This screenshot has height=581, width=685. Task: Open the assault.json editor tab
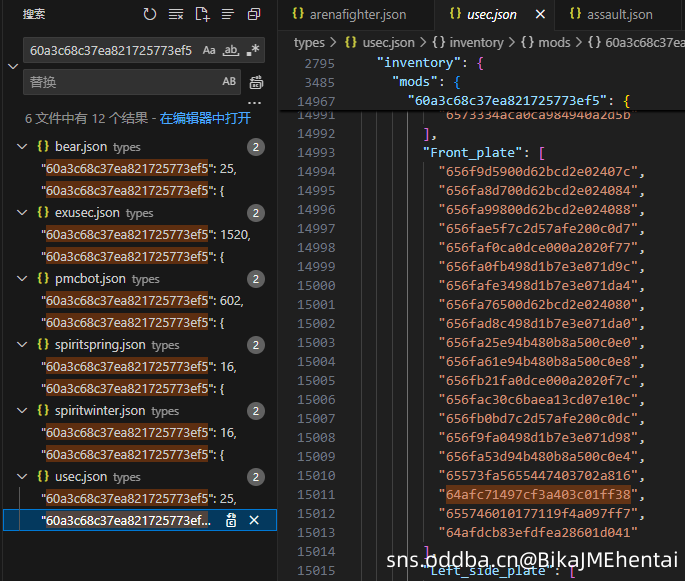(610, 15)
